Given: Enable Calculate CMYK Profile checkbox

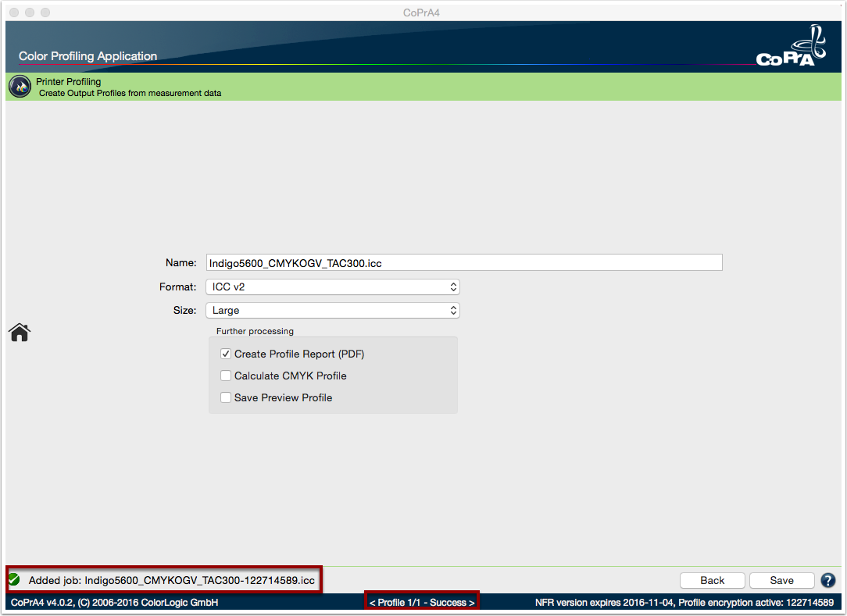Looking at the screenshot, I should [226, 376].
